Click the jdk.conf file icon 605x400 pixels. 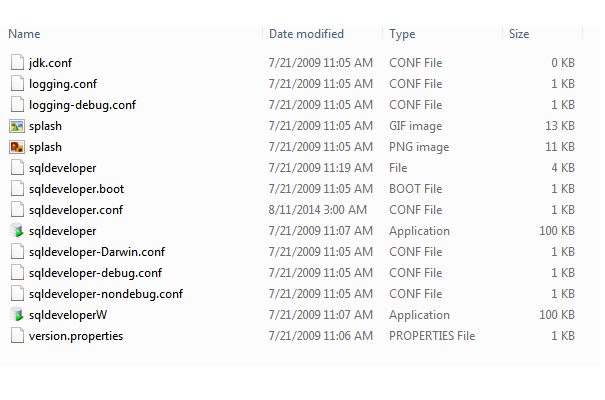click(x=16, y=63)
